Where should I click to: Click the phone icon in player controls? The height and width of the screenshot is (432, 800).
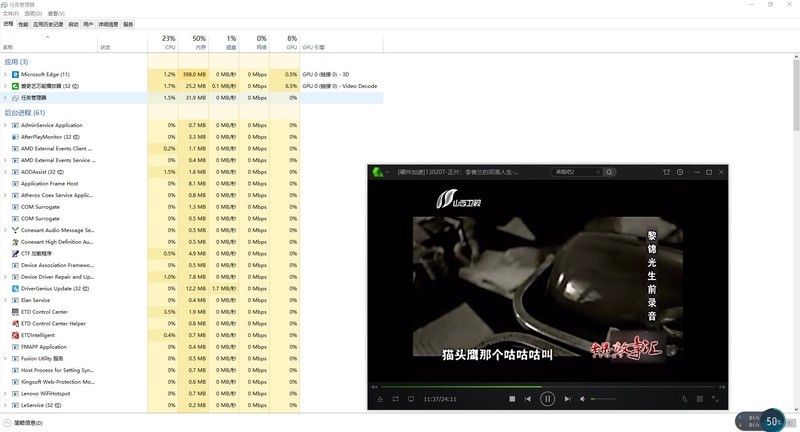click(685, 399)
